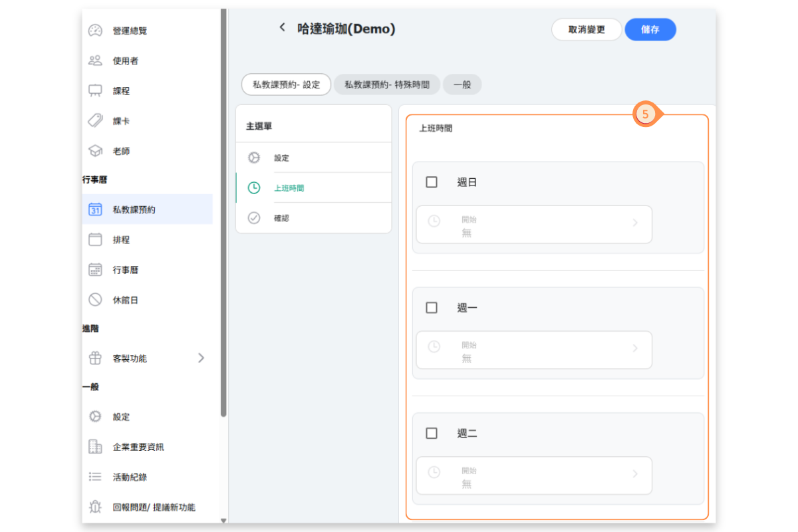The image size is (798, 532).
Task: Expand the 週一 開始 time picker arrow
Action: [634, 348]
